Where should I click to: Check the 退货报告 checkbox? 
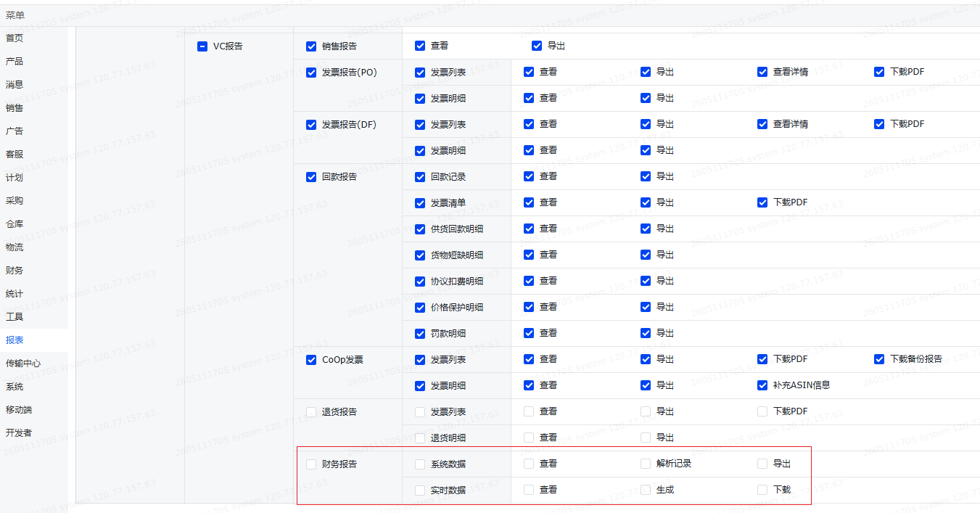point(311,411)
